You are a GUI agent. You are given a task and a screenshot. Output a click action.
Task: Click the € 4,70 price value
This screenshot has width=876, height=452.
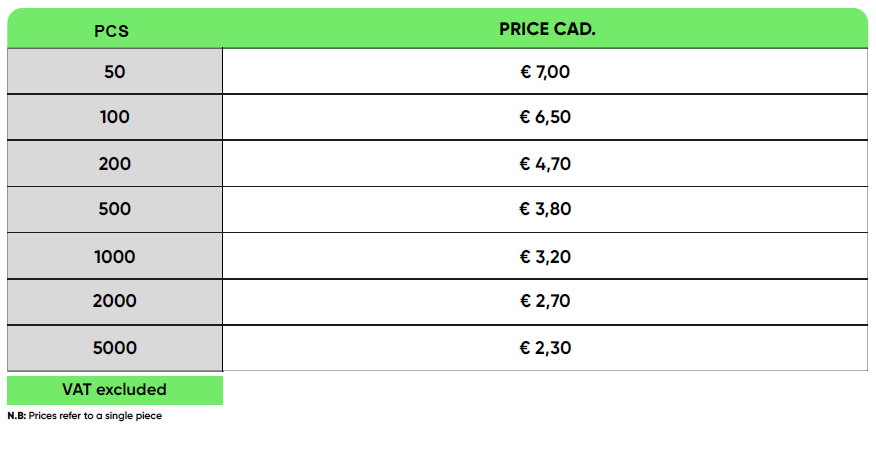(x=545, y=164)
